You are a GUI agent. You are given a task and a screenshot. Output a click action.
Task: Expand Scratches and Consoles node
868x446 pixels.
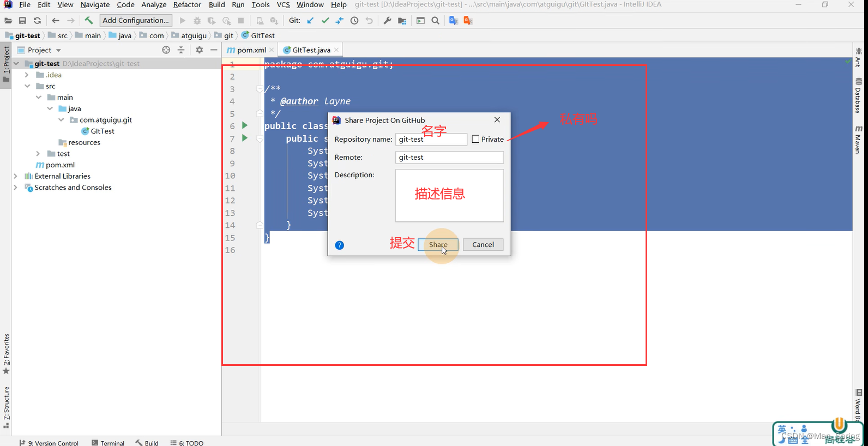tap(15, 188)
